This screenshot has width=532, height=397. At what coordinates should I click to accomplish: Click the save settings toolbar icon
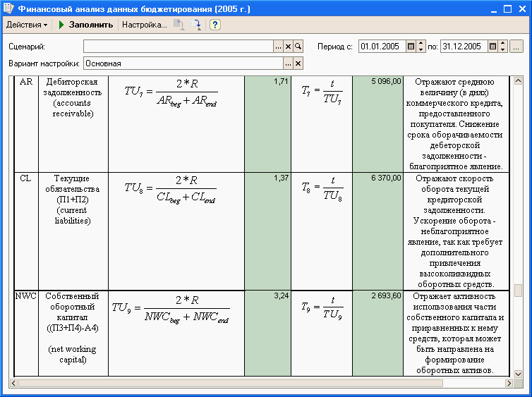tap(195, 25)
